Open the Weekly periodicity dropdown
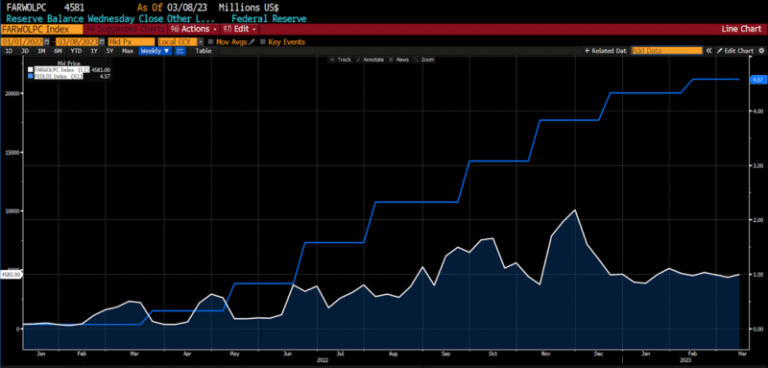The height and width of the screenshot is (368, 768). pos(155,50)
